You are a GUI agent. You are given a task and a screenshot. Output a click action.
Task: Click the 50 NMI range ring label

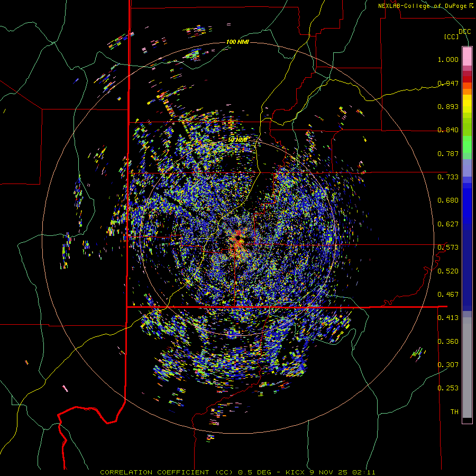coord(237,140)
